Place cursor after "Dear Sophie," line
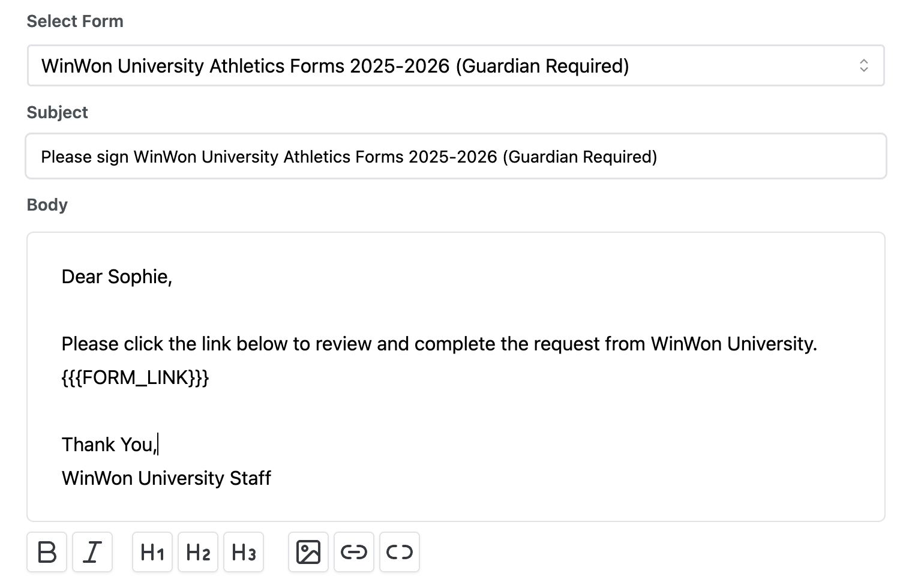This screenshot has width=906, height=588. [x=174, y=277]
